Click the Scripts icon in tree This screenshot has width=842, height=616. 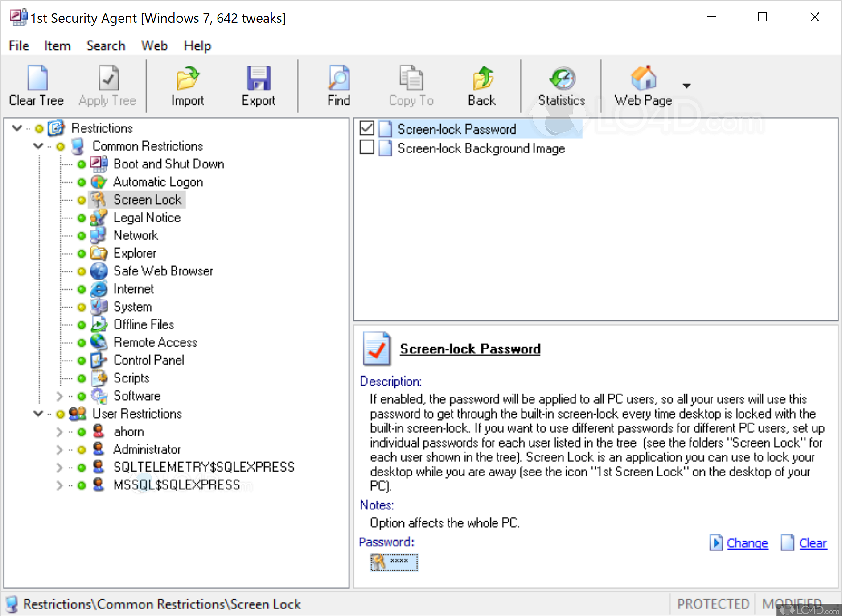click(x=99, y=378)
